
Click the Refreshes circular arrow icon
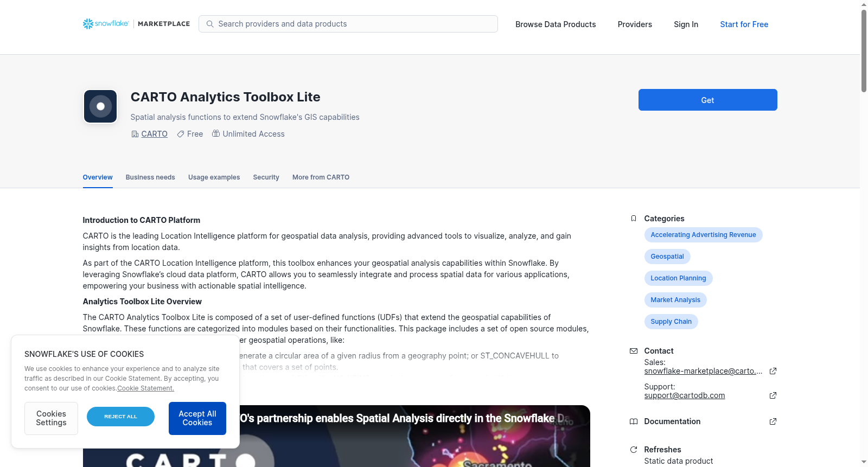[634, 450]
